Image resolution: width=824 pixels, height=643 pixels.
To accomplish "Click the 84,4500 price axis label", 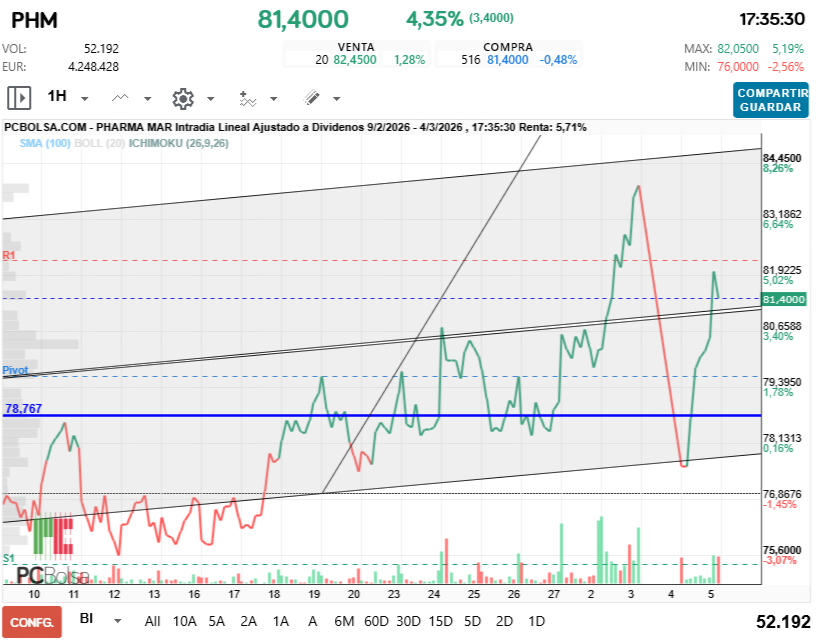I will [x=782, y=158].
